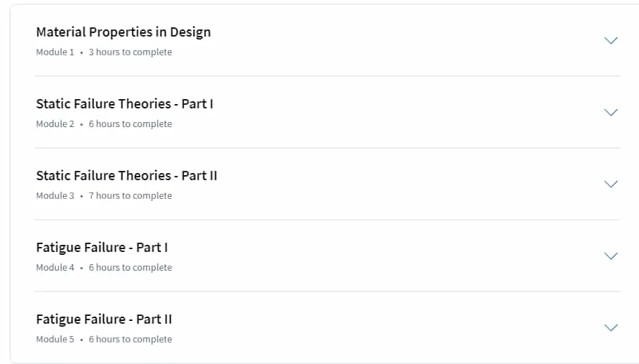
Task: Click the Module 4 label
Action: tap(55, 267)
